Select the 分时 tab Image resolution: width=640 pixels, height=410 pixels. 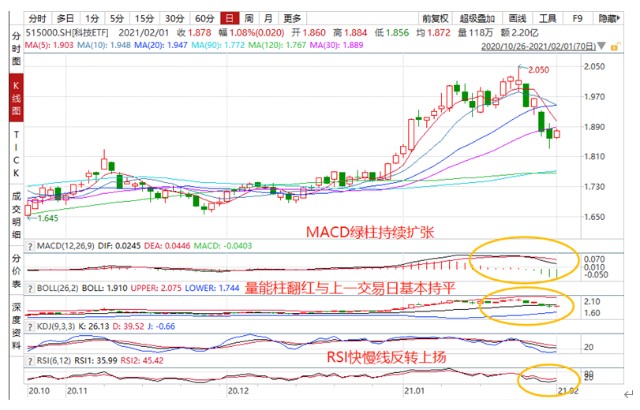point(37,18)
